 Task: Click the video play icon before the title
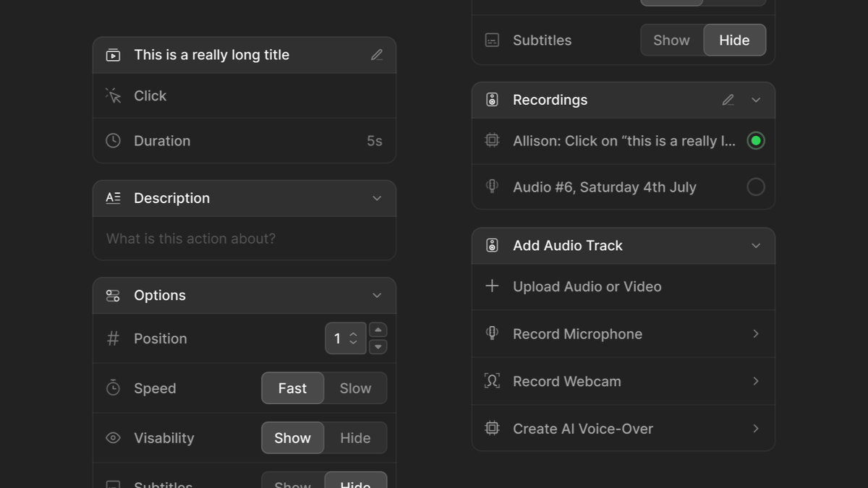click(113, 55)
